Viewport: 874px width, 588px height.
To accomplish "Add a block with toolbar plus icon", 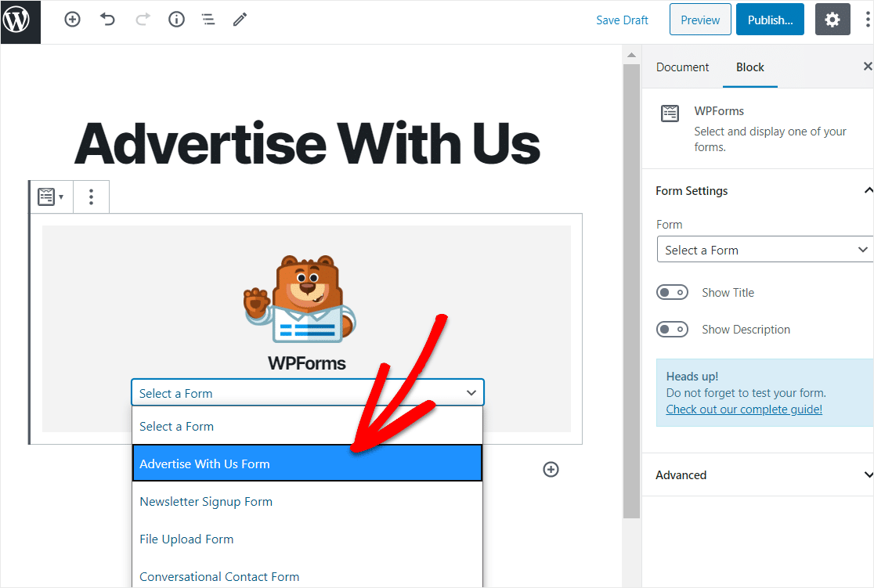I will [x=73, y=20].
